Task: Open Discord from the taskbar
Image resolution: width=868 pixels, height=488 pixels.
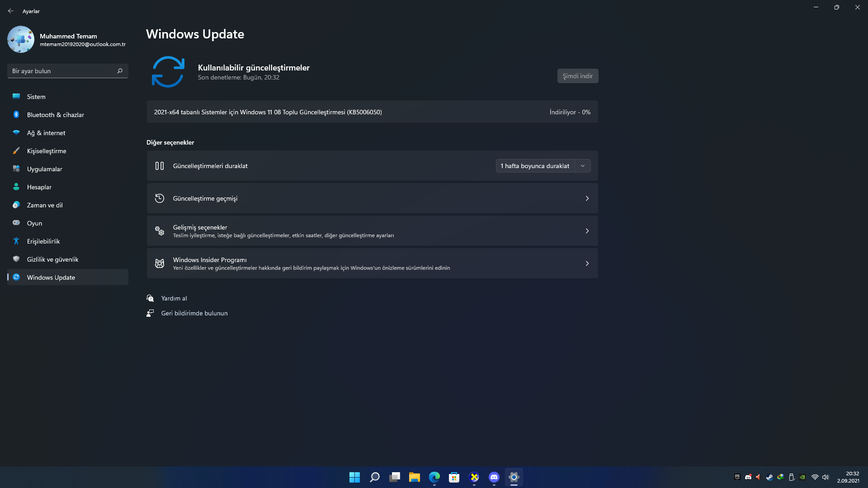Action: pyautogui.click(x=494, y=477)
